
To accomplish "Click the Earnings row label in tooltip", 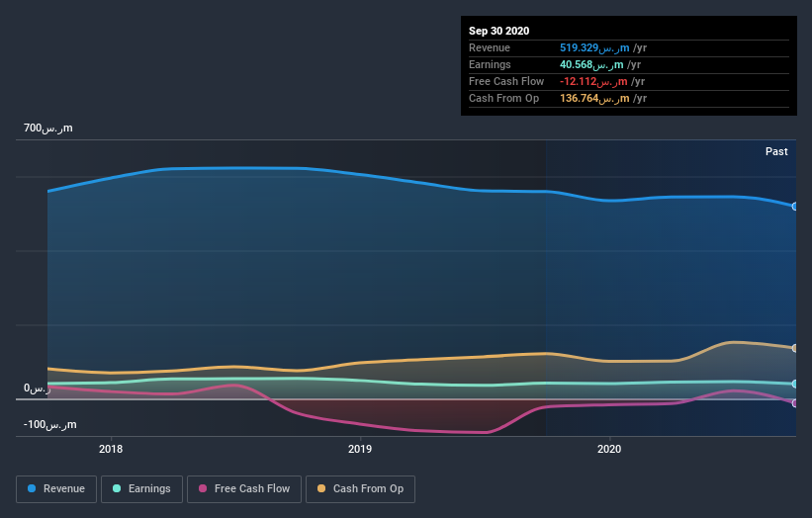I will tap(490, 64).
